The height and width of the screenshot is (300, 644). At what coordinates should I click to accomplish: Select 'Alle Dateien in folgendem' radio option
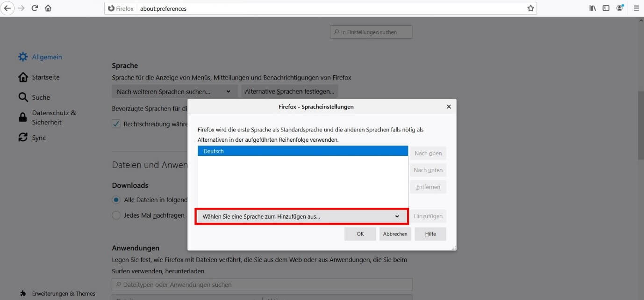[116, 200]
